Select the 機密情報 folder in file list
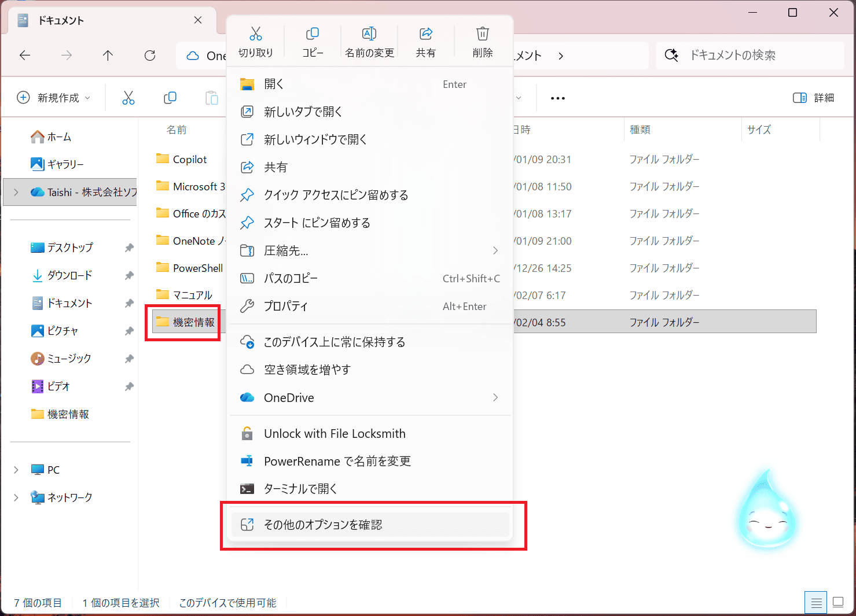This screenshot has height=616, width=856. pyautogui.click(x=185, y=322)
